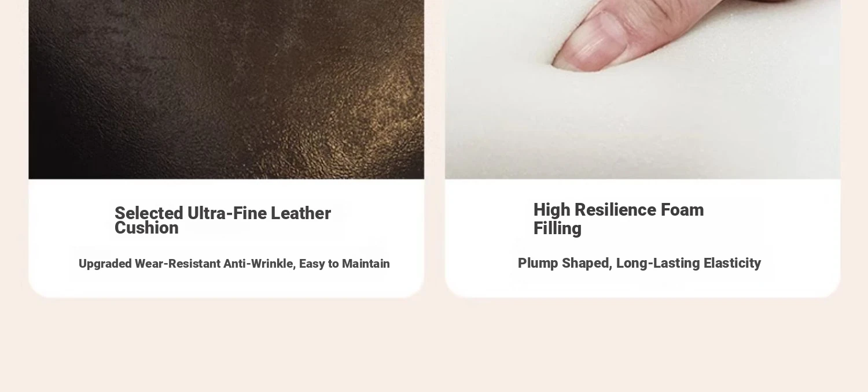The width and height of the screenshot is (868, 392).
Task: Click the 'Anti-Wrinkle' word in the left subtitle
Action: pos(260,264)
